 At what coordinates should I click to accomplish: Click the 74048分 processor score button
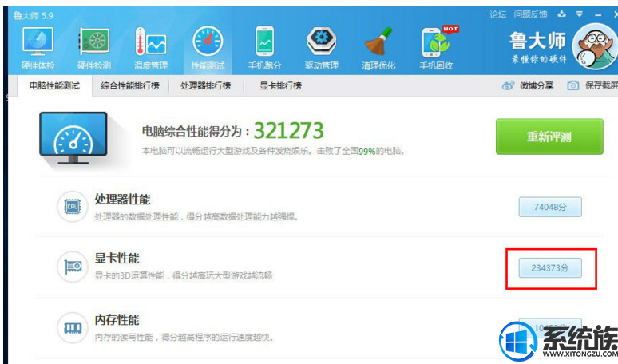(550, 207)
